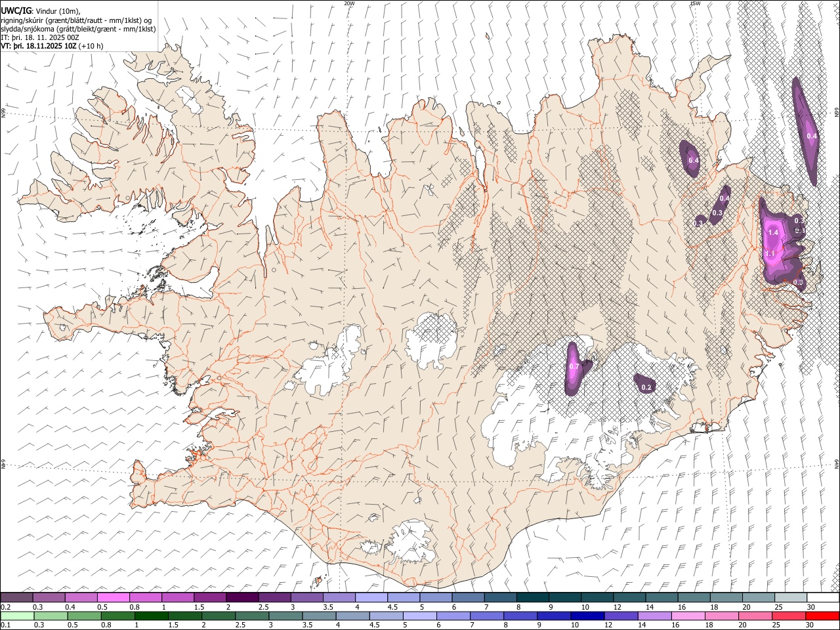840x630 pixels.
Task: Select the 25–30 crimson rain legend swatch
Action: 788,616
